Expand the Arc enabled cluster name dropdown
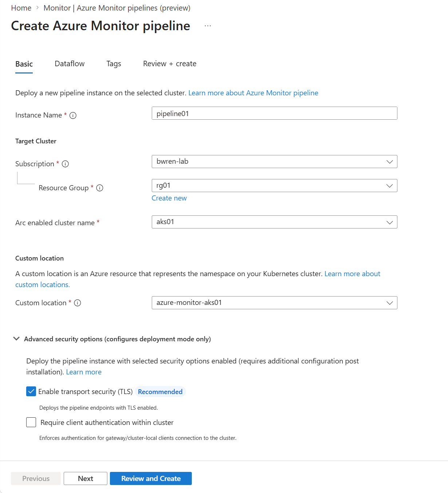The width and height of the screenshot is (448, 493). click(274, 222)
